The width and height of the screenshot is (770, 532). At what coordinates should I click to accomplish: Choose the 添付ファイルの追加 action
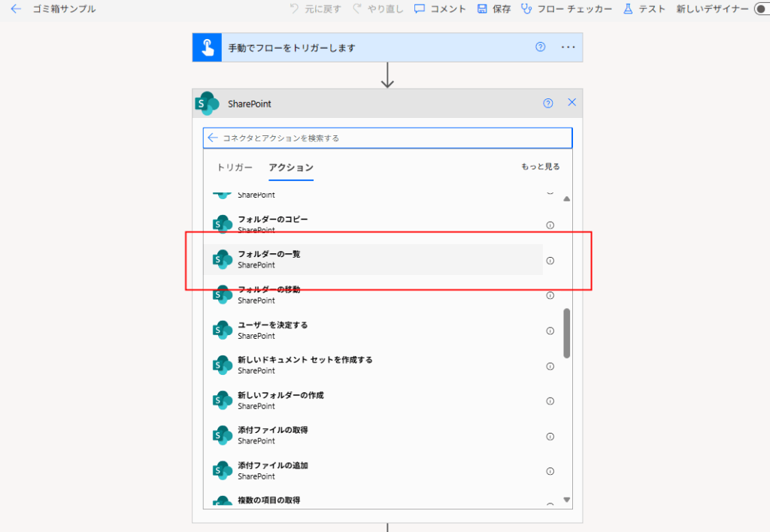[373, 470]
